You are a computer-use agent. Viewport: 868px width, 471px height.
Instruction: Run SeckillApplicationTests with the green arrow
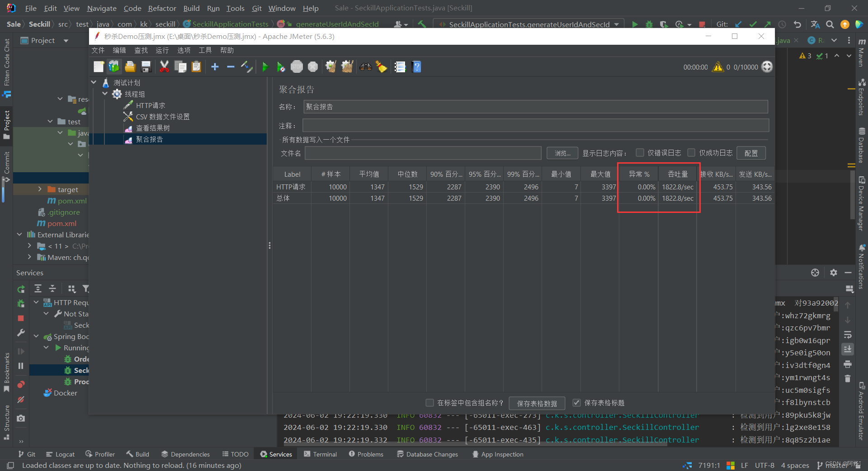(x=635, y=24)
